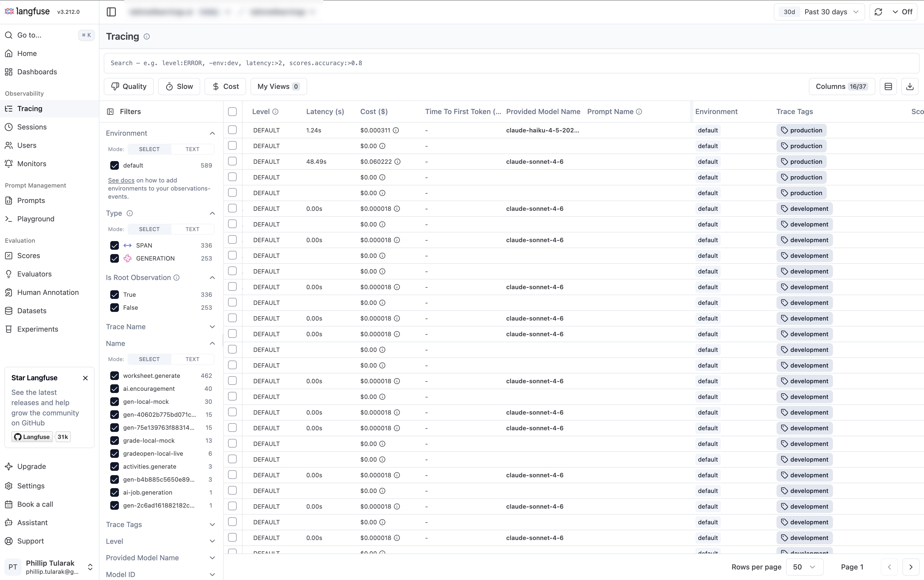
Task: Click the Level column info icon
Action: tap(275, 112)
